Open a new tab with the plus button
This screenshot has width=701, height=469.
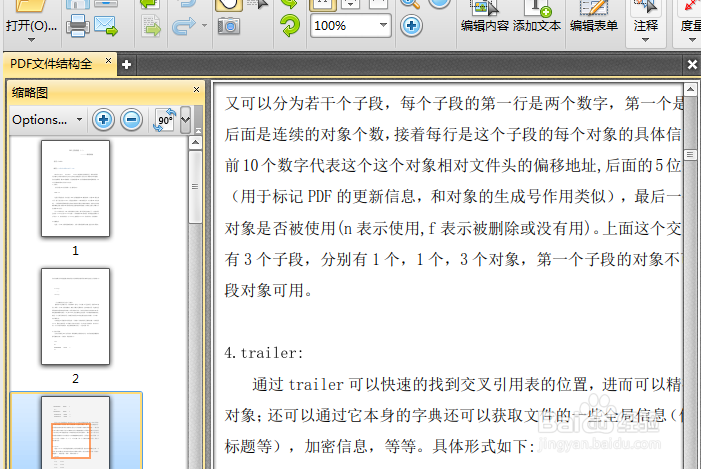pos(127,65)
